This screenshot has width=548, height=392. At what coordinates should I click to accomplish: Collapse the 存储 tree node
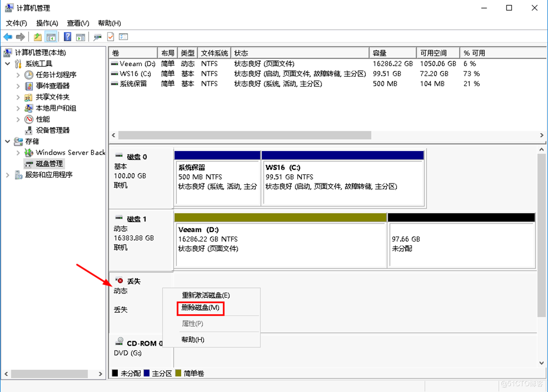[x=8, y=141]
